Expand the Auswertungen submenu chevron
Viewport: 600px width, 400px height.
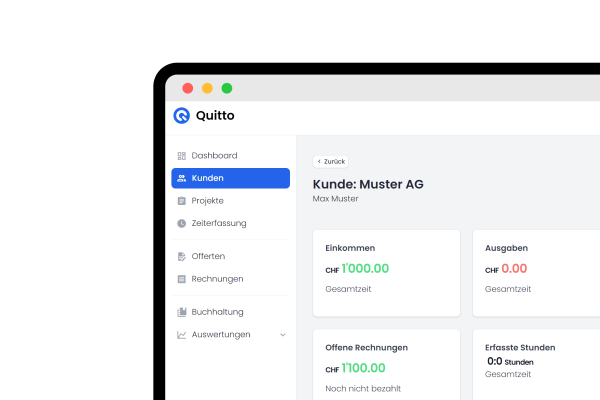click(x=282, y=334)
